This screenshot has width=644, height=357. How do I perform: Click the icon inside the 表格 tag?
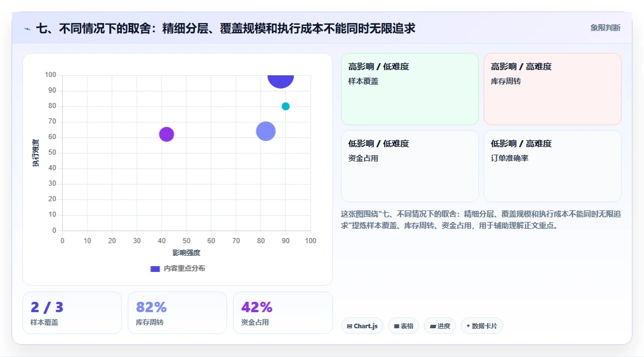[397, 326]
